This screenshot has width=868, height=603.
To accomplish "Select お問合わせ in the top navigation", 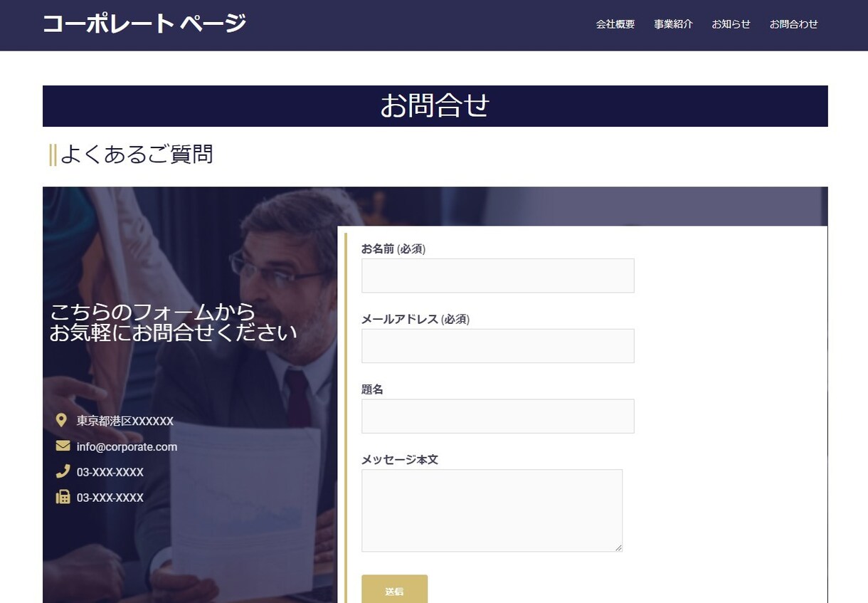I will (794, 24).
